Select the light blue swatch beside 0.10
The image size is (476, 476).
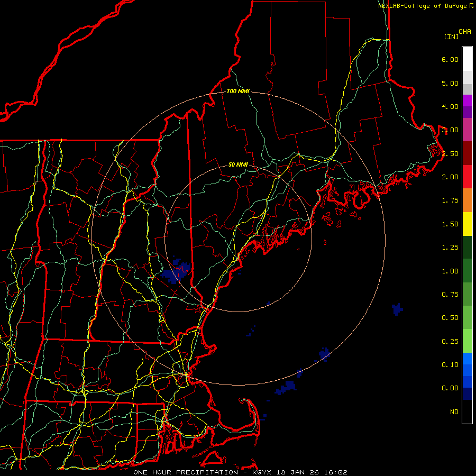[467, 359]
